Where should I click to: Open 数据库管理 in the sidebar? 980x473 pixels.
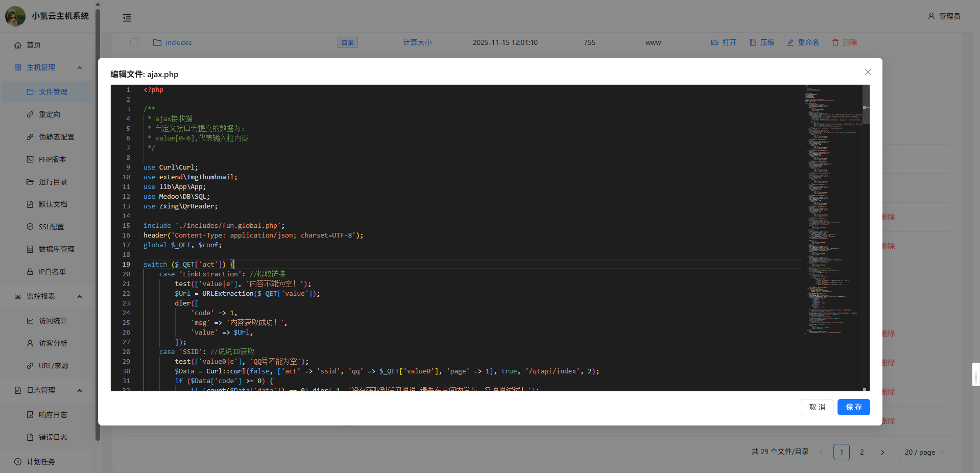tap(56, 249)
